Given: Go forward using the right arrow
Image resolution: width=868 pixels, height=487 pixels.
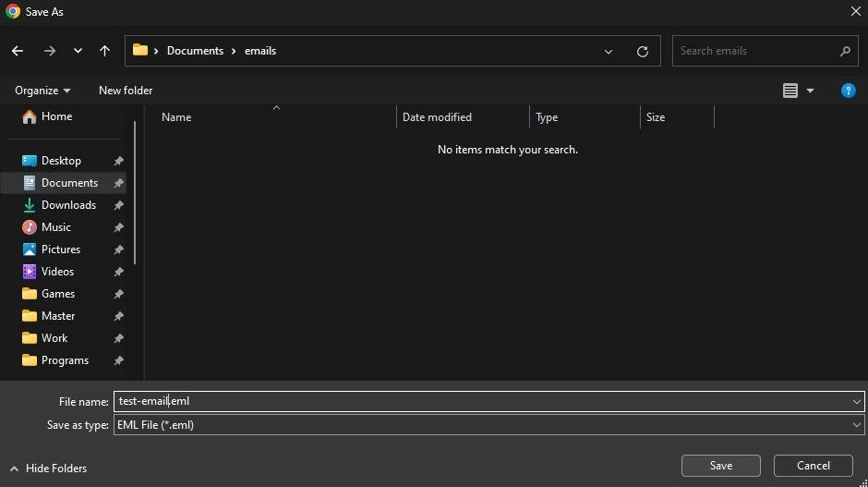Looking at the screenshot, I should [x=49, y=51].
